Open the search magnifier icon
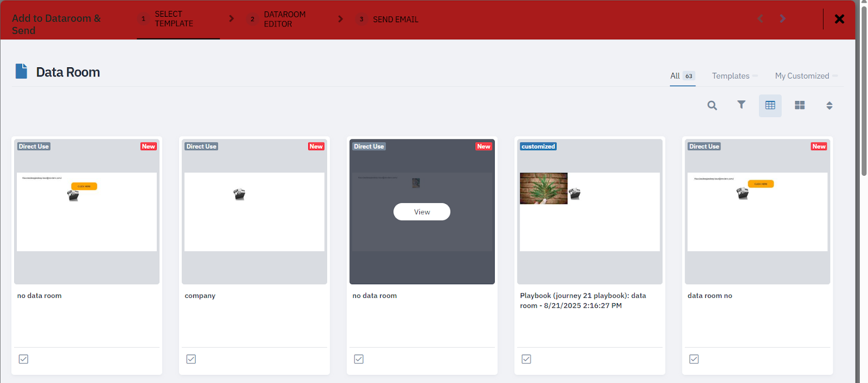The width and height of the screenshot is (868, 383). pos(712,105)
